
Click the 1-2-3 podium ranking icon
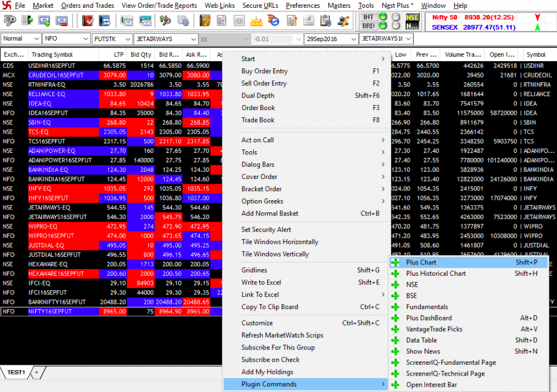(257, 21)
